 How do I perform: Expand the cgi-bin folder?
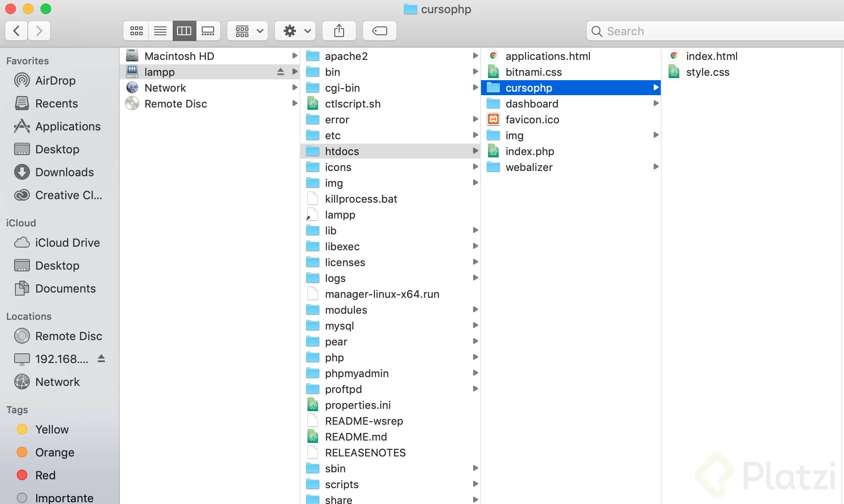[475, 88]
